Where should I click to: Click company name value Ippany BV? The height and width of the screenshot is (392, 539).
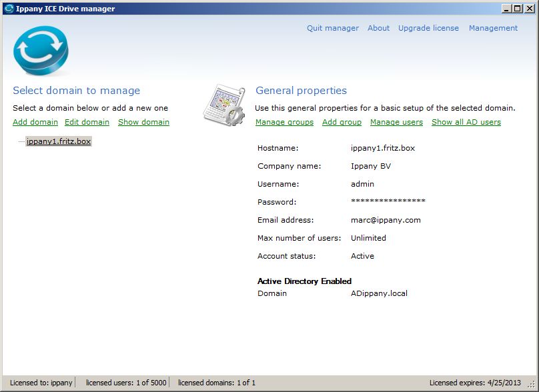click(x=371, y=166)
